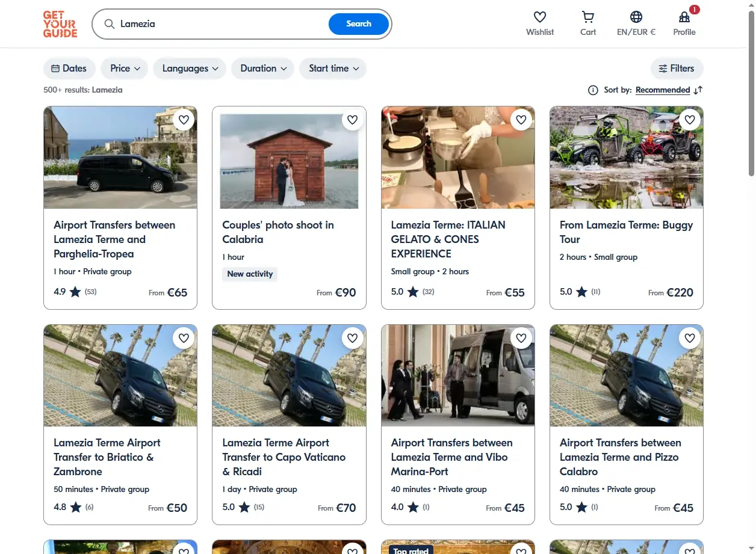
Task: Open the shopping Cart icon
Action: tap(588, 17)
